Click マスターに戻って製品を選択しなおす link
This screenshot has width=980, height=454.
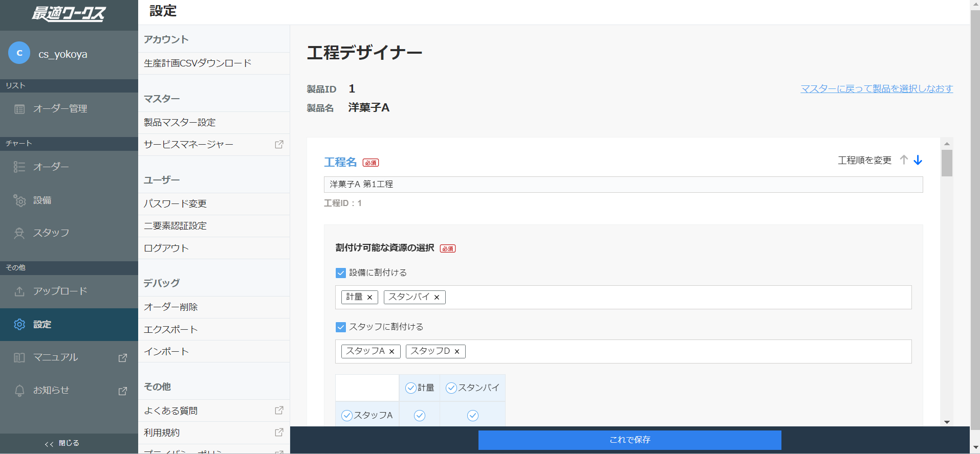click(x=877, y=89)
